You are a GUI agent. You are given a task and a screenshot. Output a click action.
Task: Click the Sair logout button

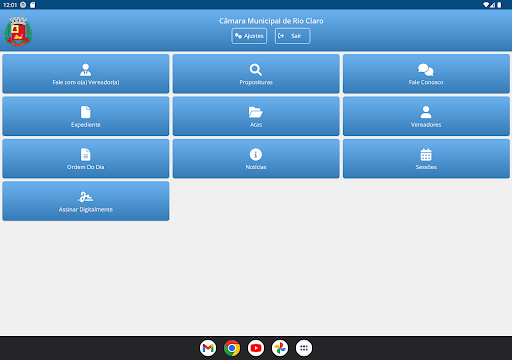tap(293, 36)
